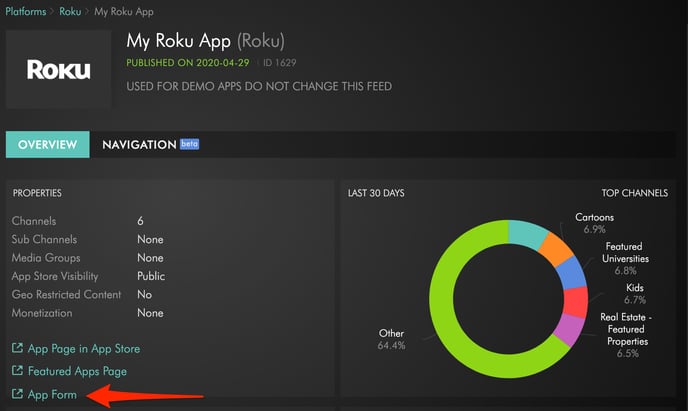Select the red Real Estate chart segment
Viewport: 688px width, 411px height.
[576, 301]
